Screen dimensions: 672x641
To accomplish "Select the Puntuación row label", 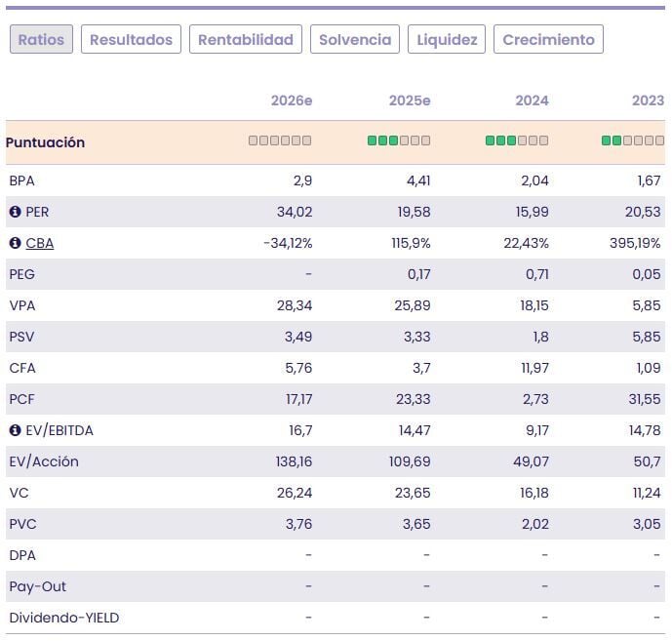I will [45, 142].
